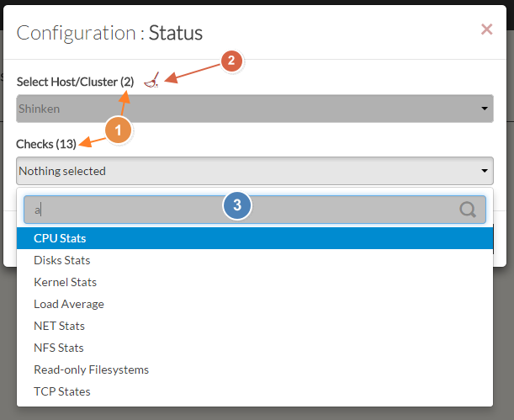Image resolution: width=514 pixels, height=420 pixels.
Task: Select the Load Average check
Action: (x=69, y=304)
